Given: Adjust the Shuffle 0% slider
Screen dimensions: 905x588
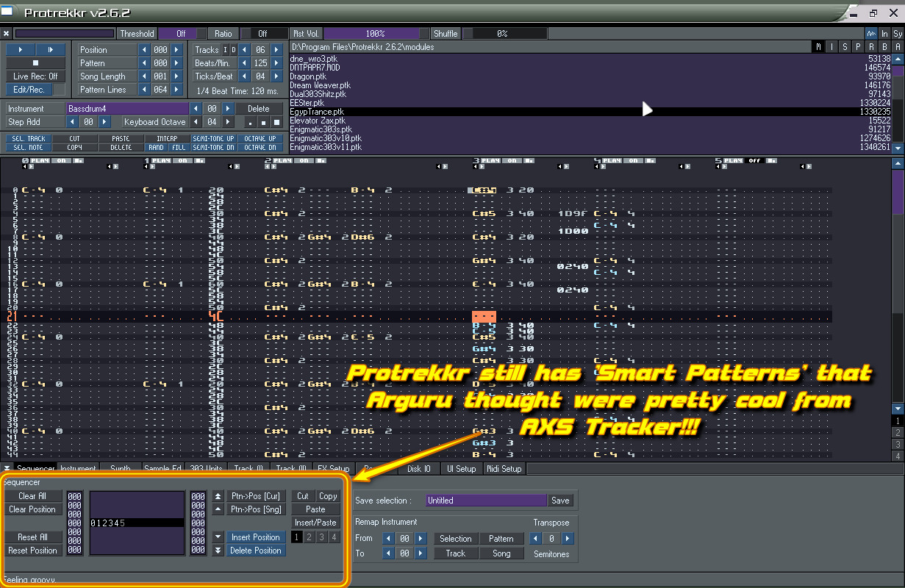Looking at the screenshot, I should 504,34.
